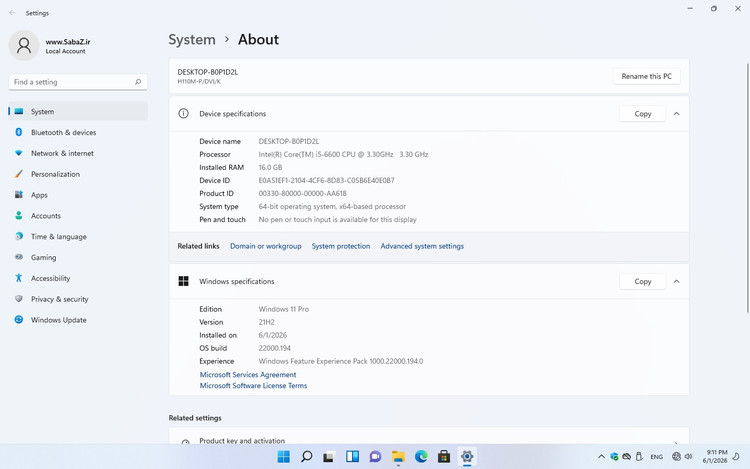Click System in the breadcrumb header
This screenshot has height=469, width=750.
[x=192, y=39]
